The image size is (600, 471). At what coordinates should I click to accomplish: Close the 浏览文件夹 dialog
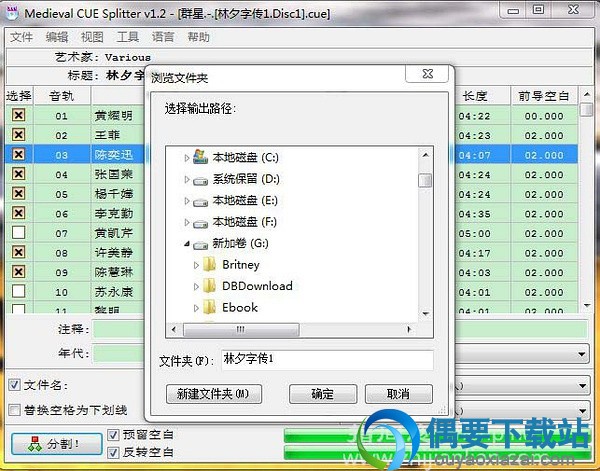tap(427, 74)
